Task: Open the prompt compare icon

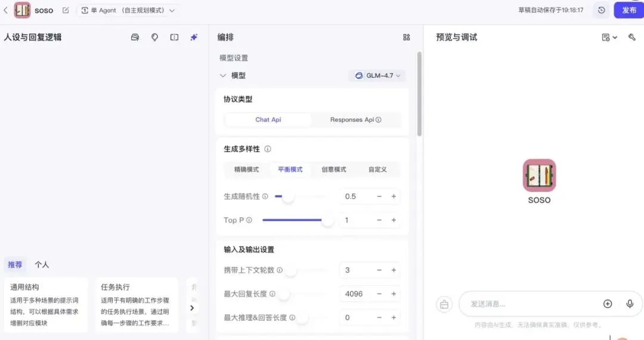Action: (x=174, y=38)
